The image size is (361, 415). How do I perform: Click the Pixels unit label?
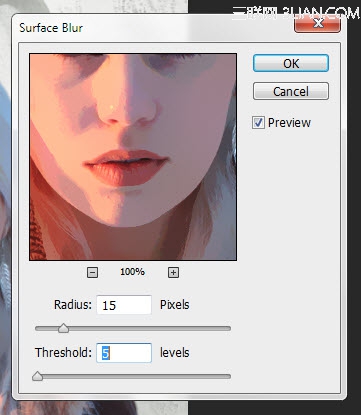(175, 305)
